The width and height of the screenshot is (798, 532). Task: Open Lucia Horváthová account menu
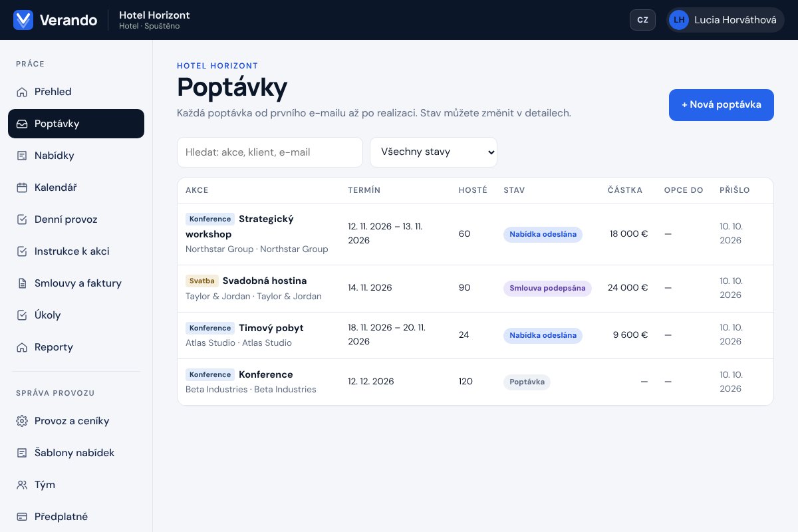(x=726, y=20)
